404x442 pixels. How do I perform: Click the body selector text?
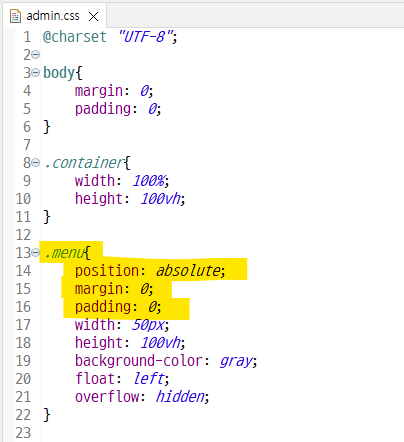59,73
